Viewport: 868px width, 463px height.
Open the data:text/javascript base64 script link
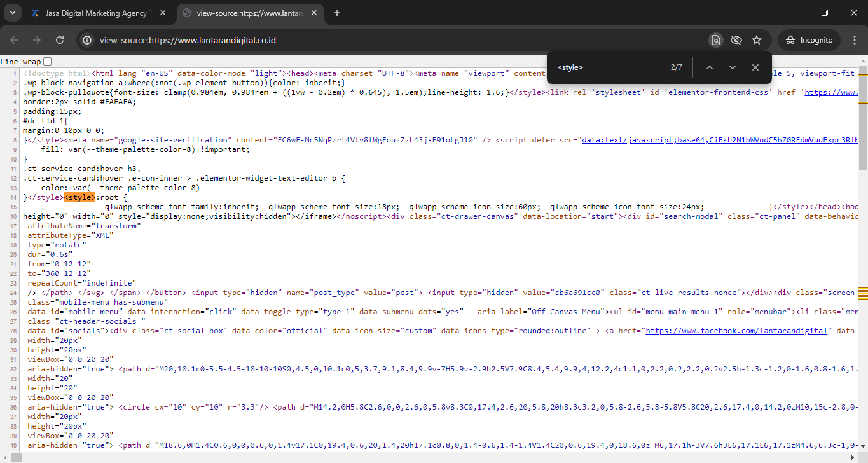tap(719, 140)
